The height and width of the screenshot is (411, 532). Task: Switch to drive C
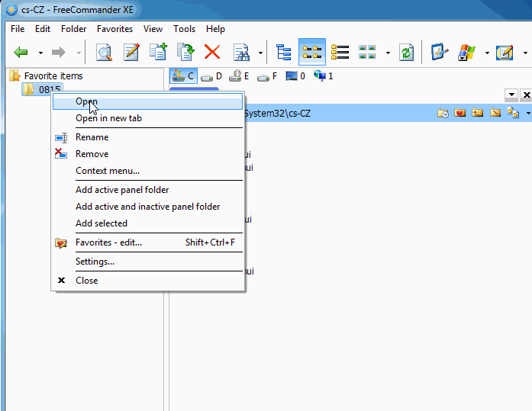click(183, 76)
